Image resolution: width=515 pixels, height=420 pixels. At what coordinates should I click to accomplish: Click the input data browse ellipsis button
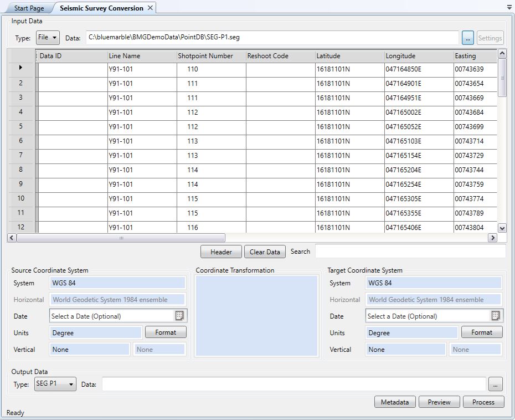[468, 38]
